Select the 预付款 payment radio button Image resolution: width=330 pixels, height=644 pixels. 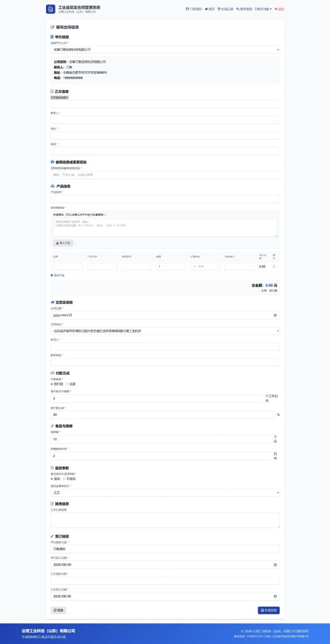coord(52,384)
